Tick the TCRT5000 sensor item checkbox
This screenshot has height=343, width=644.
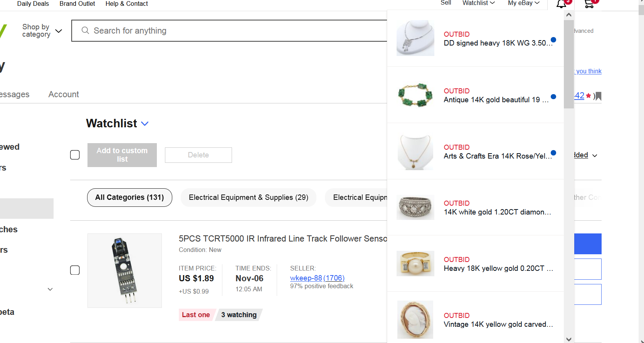(x=75, y=270)
